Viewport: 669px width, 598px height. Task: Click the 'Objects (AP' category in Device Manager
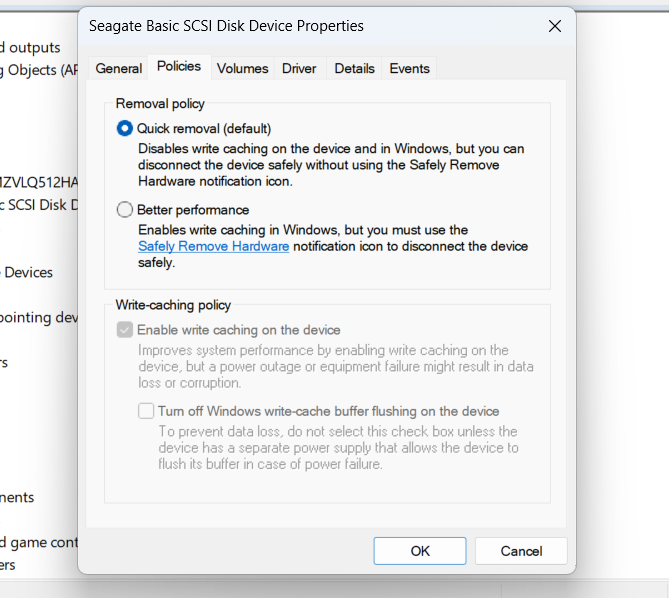coord(39,70)
